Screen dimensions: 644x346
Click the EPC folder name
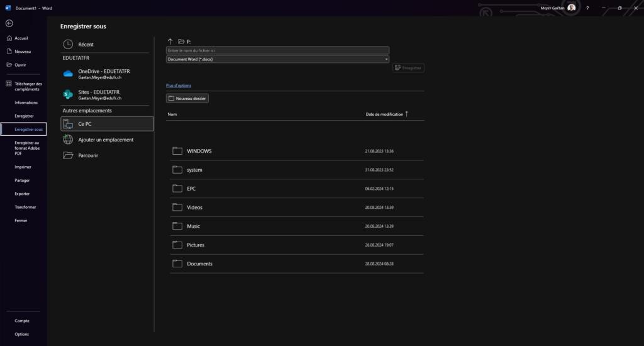click(x=191, y=189)
